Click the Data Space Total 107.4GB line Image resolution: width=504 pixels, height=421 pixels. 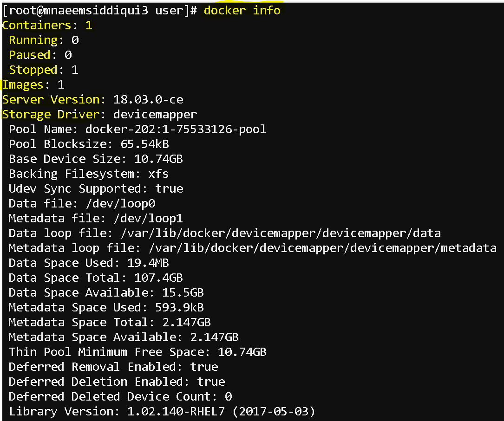[96, 278]
